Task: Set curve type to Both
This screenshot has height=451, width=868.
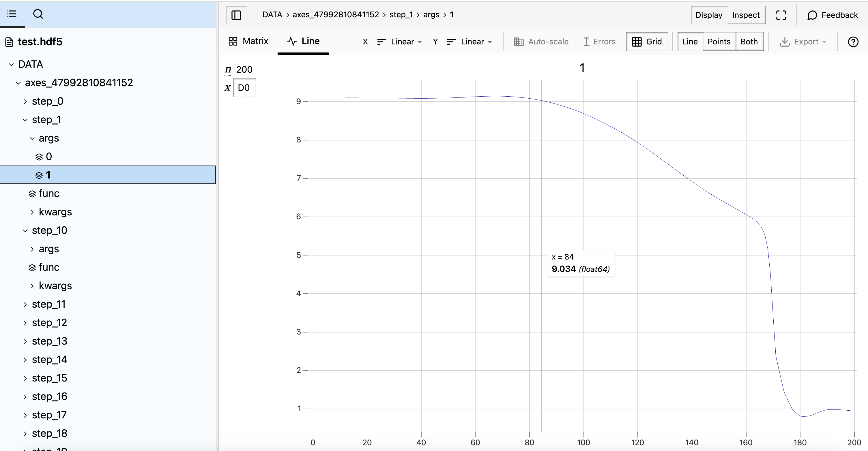Action: (x=749, y=42)
